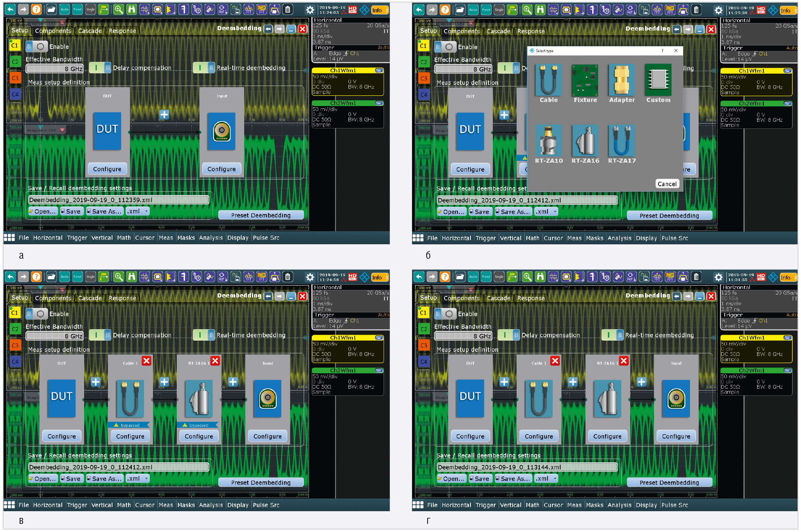This screenshot has height=532, width=801.
Task: Click Configure under bypassed Cable 1 block
Action: point(130,436)
